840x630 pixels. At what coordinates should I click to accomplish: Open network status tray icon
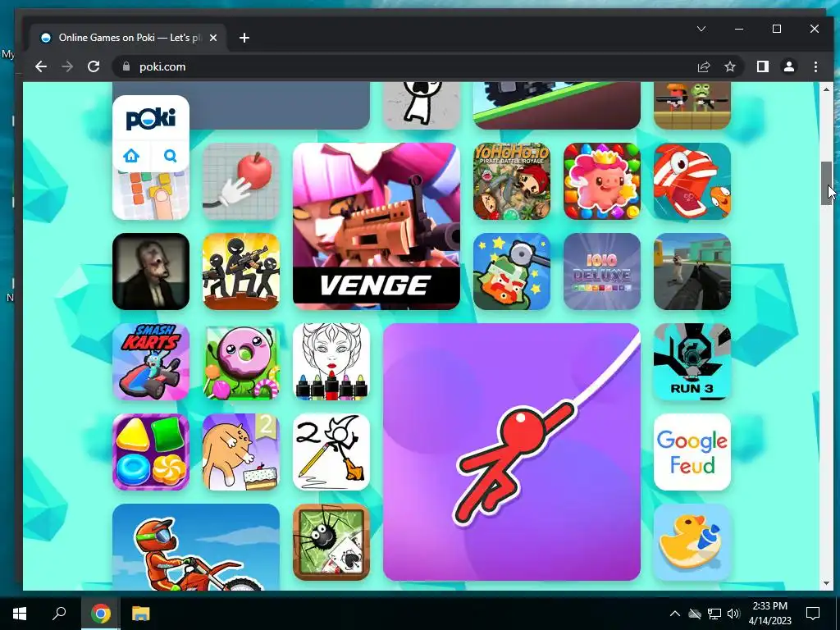click(x=714, y=614)
